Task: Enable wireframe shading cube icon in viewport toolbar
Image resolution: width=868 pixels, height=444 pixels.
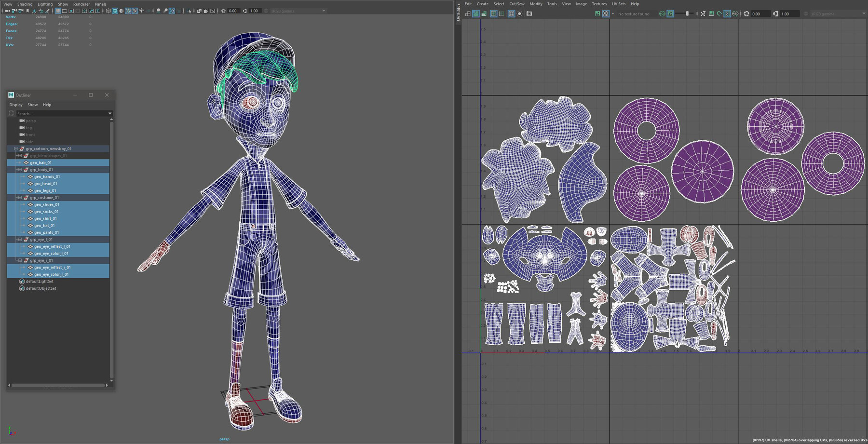Action: (x=108, y=11)
